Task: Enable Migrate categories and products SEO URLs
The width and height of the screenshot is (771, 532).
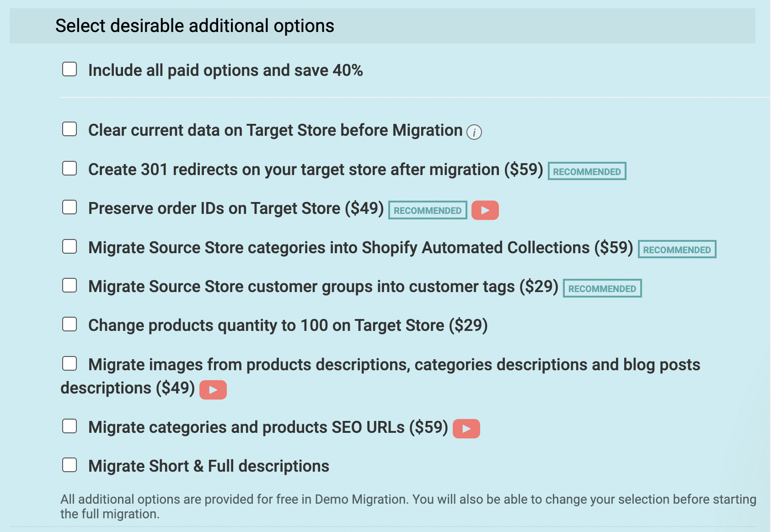Action: [69, 426]
